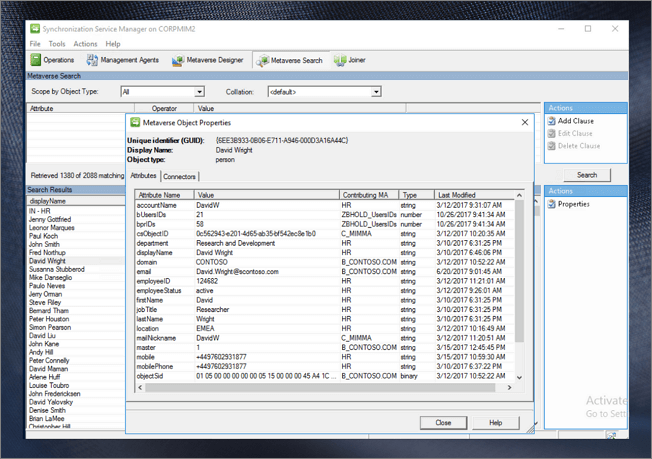Click the horizontal scrollbar thumb in attributes
652x459 pixels.
pos(320,387)
